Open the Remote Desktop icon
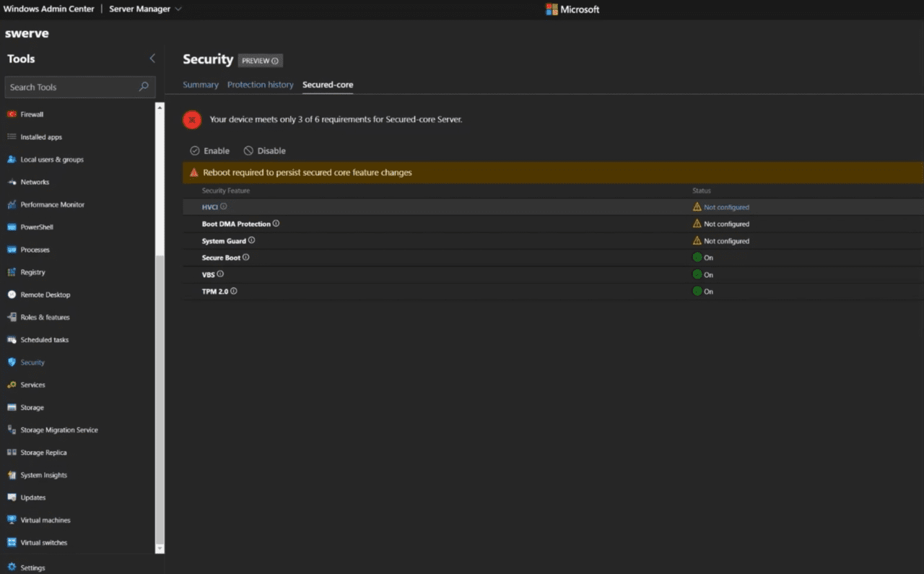The width and height of the screenshot is (924, 574). [x=12, y=295]
